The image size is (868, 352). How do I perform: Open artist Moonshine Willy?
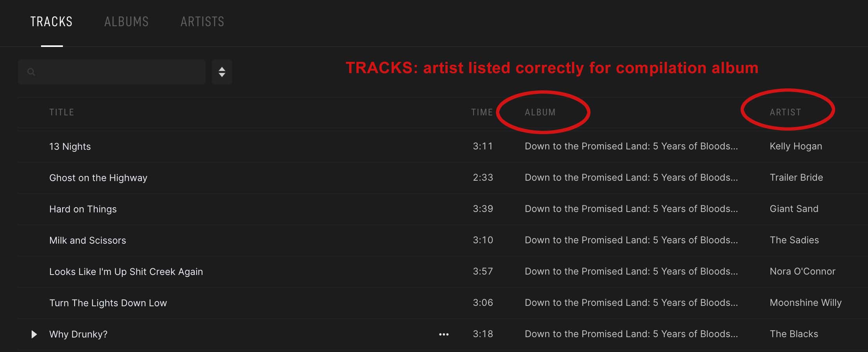[x=806, y=303]
